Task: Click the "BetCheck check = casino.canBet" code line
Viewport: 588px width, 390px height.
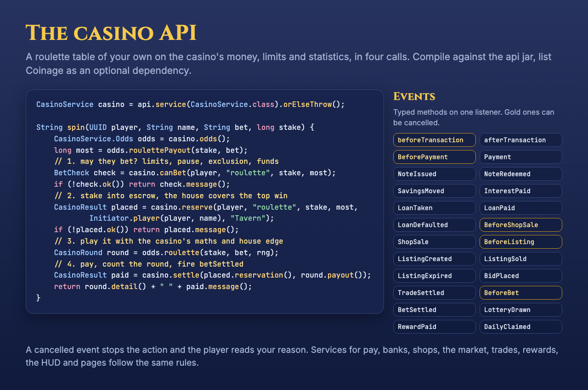Action: tap(195, 173)
